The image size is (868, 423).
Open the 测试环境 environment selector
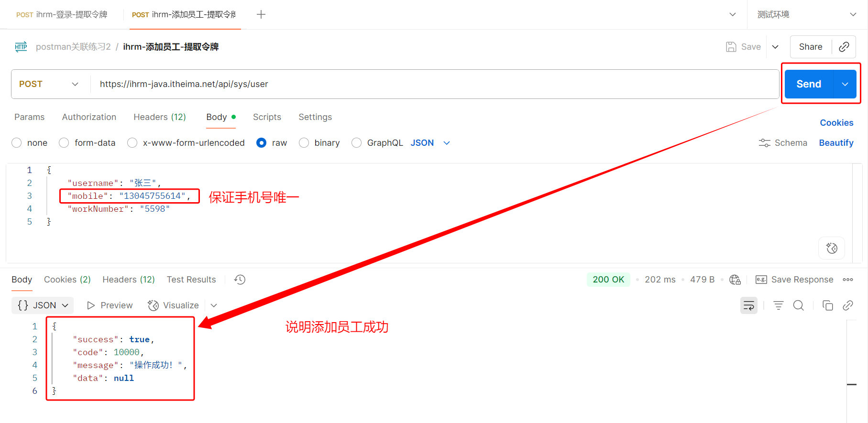(x=807, y=14)
